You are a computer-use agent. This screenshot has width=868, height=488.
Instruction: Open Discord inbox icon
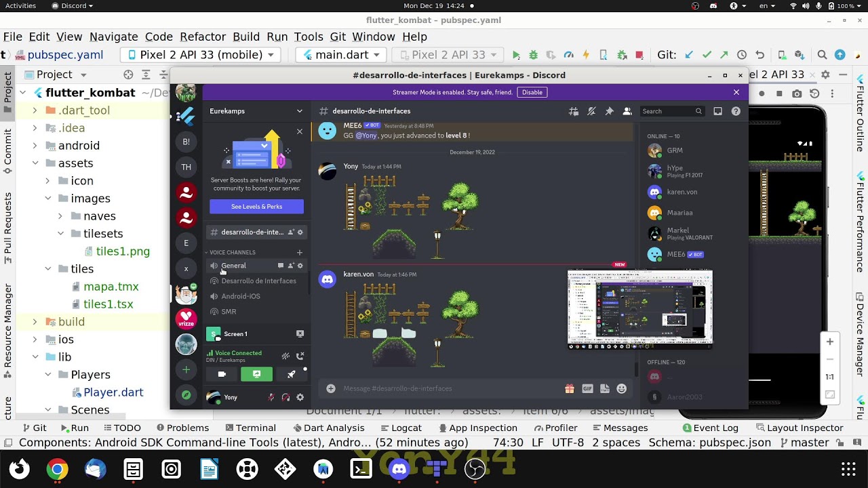point(717,111)
